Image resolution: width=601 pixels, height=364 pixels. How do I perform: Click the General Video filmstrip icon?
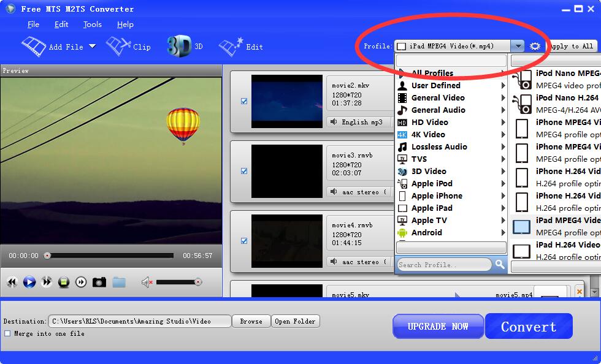click(x=402, y=97)
